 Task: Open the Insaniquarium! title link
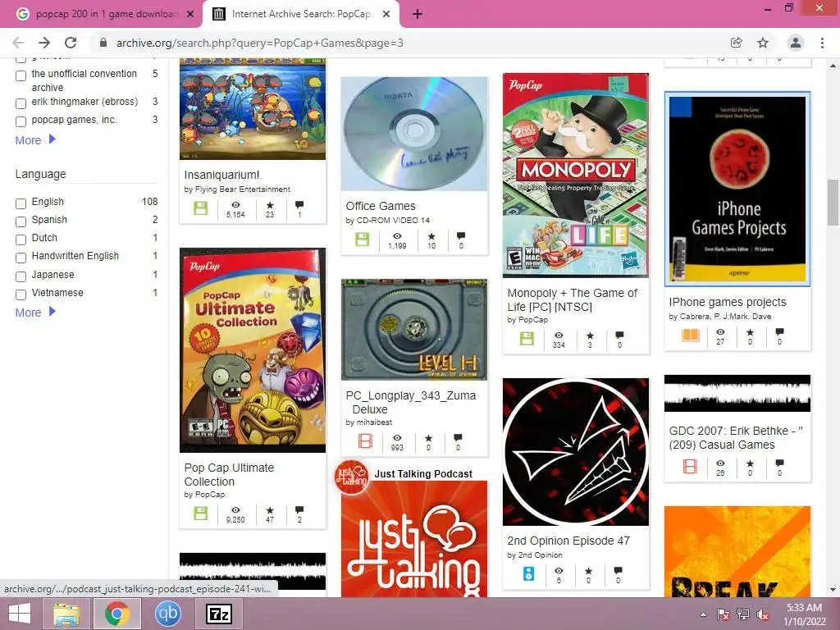pos(221,175)
